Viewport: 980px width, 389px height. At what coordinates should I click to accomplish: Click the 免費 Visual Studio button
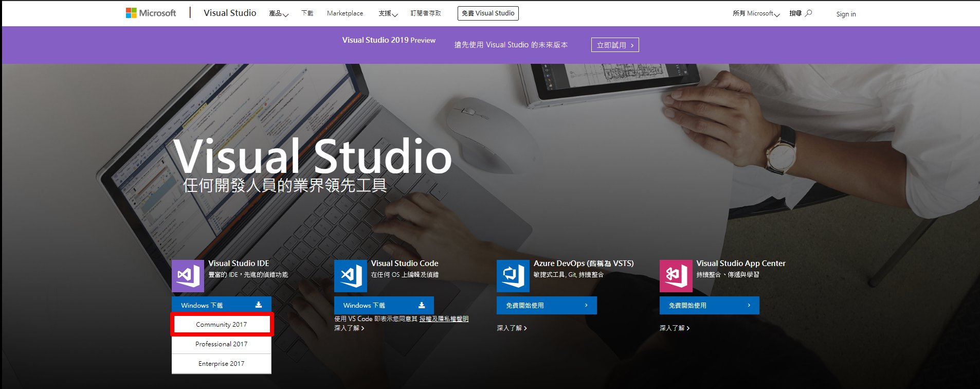coord(488,13)
